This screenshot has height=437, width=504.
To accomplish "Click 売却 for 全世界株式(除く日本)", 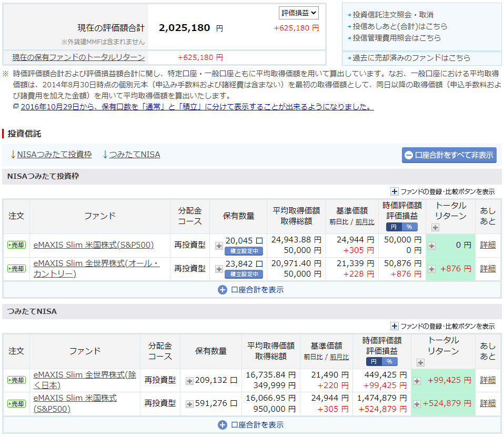I will point(16,380).
